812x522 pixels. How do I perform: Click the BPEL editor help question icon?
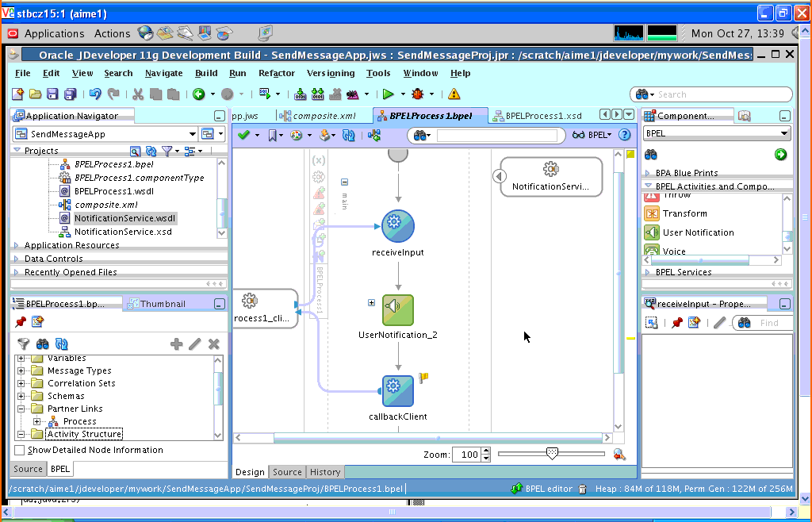click(625, 135)
